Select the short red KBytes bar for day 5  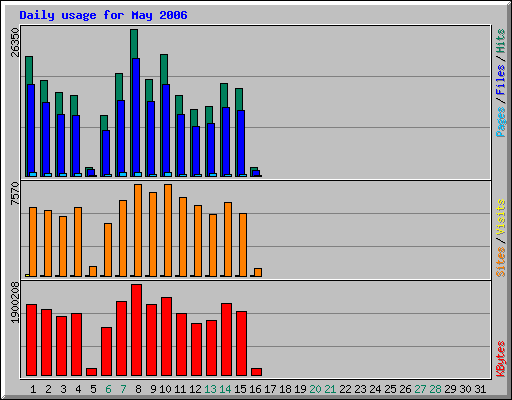pos(91,372)
